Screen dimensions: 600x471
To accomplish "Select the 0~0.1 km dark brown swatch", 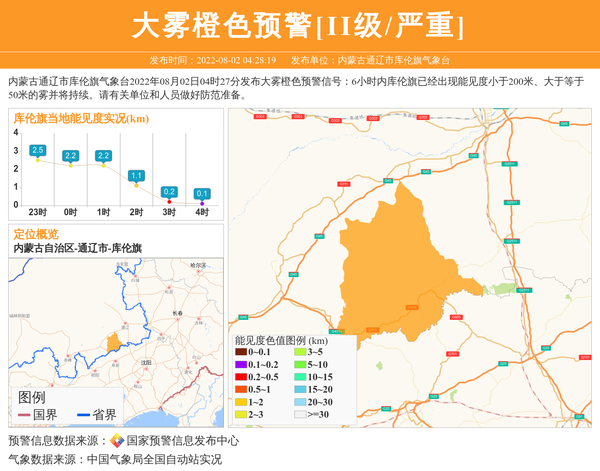I will pos(241,352).
